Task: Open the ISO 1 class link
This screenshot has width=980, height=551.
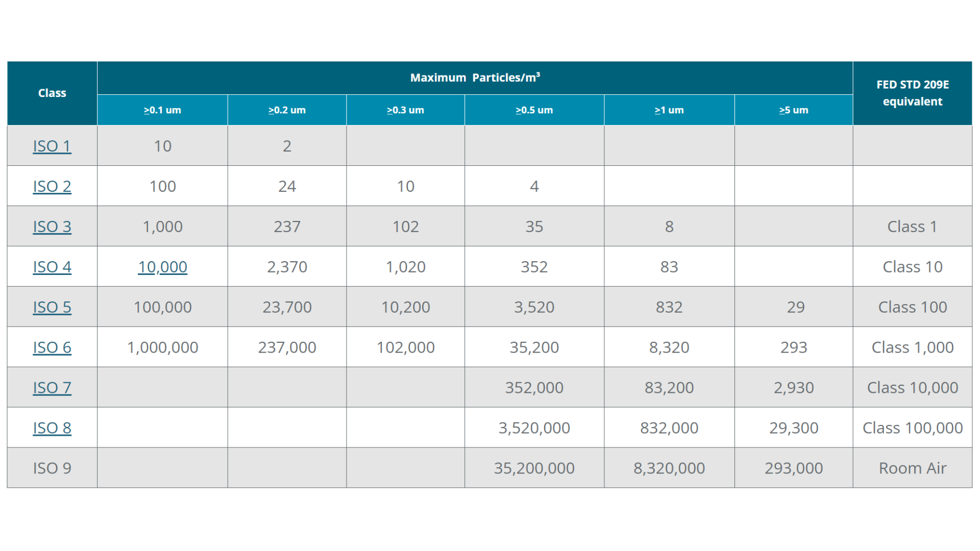Action: pos(52,146)
